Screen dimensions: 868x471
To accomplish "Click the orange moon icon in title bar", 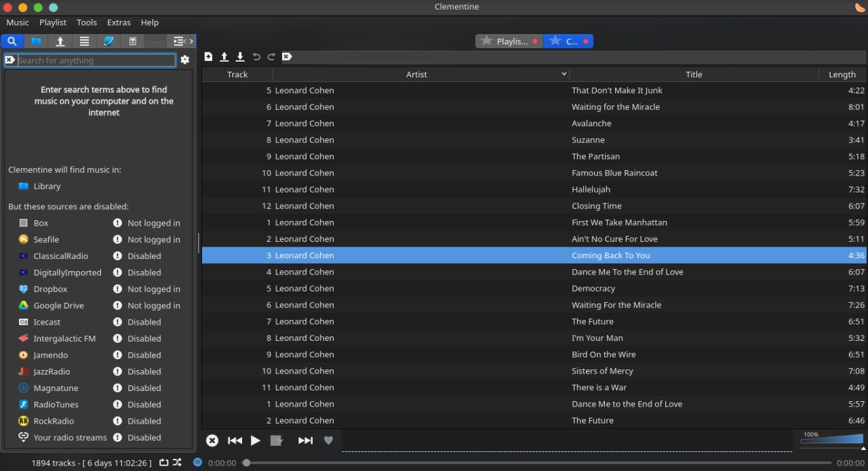I will (x=860, y=7).
